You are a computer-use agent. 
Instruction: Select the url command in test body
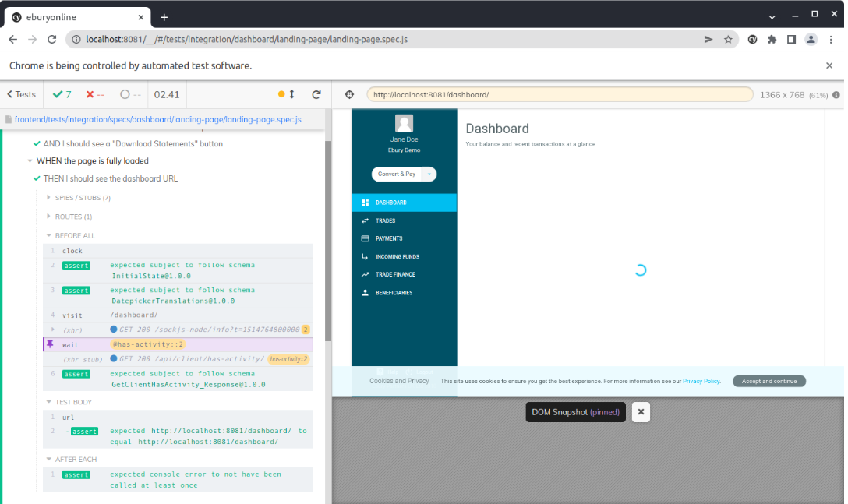click(178, 418)
